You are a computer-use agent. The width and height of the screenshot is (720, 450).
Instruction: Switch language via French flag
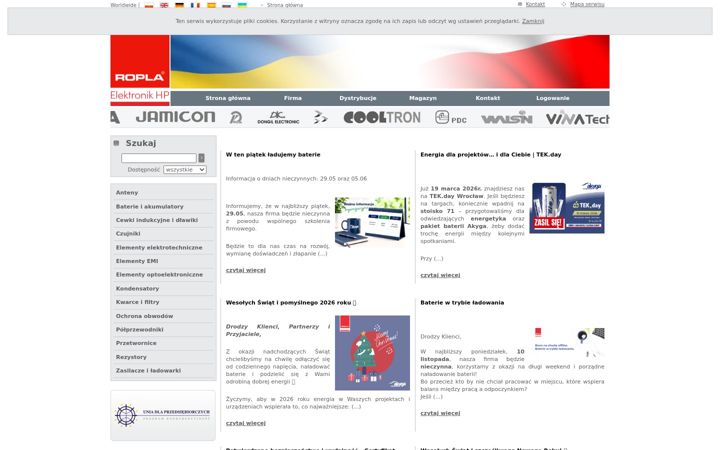195,5
